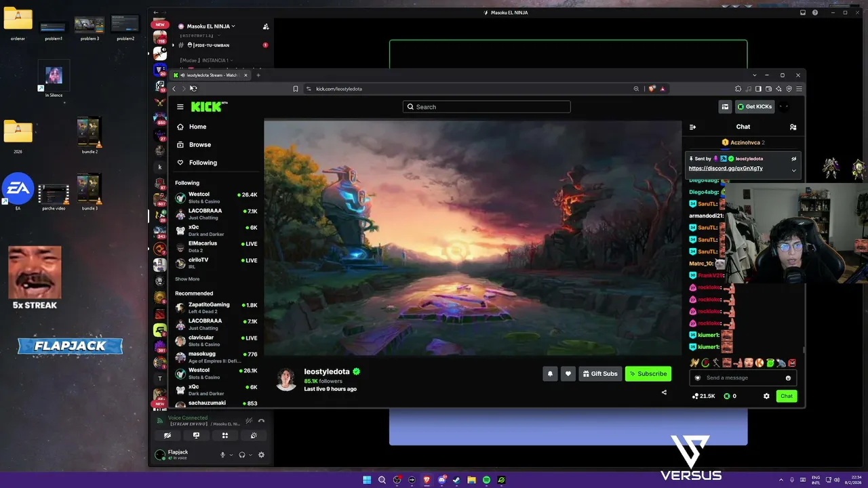The image size is (868, 488).
Task: Open ElMacarius channel in Following list
Action: tap(216, 247)
